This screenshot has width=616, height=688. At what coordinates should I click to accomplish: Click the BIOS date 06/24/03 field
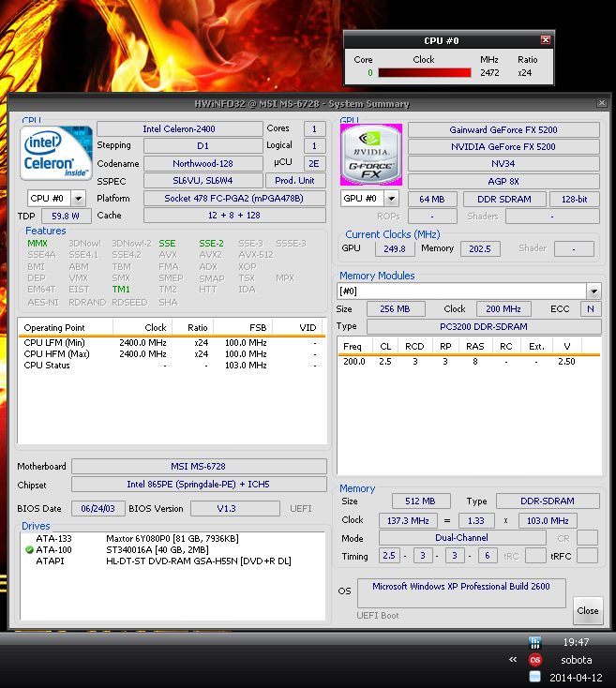(98, 509)
